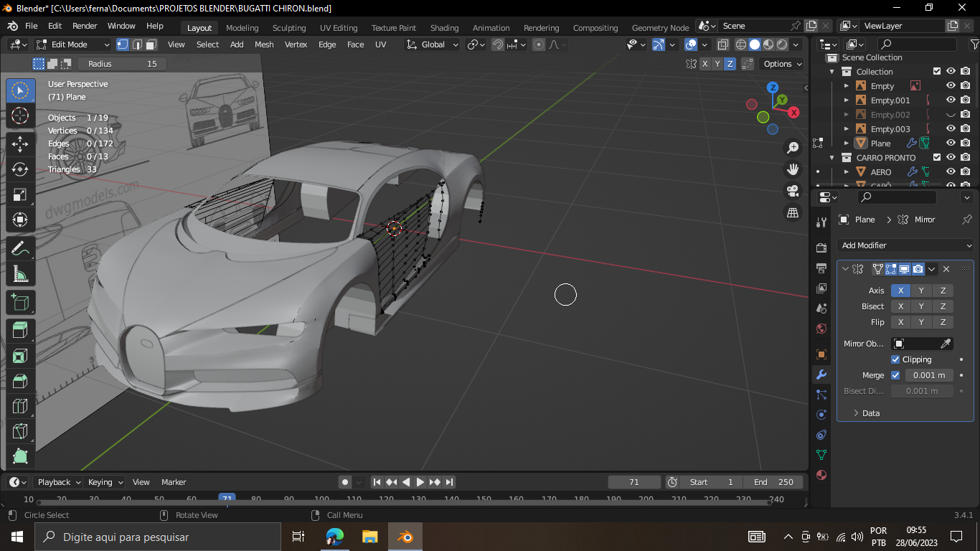Open the Edit Mode dropdown

click(72, 44)
